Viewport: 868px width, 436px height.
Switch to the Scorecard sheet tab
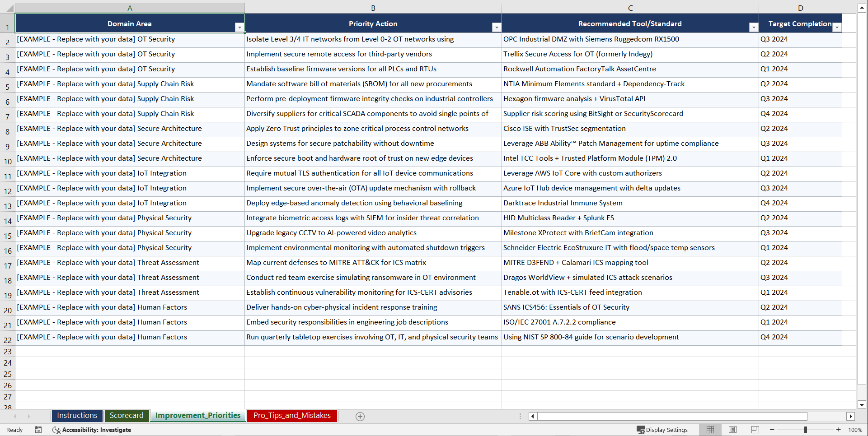(x=127, y=416)
